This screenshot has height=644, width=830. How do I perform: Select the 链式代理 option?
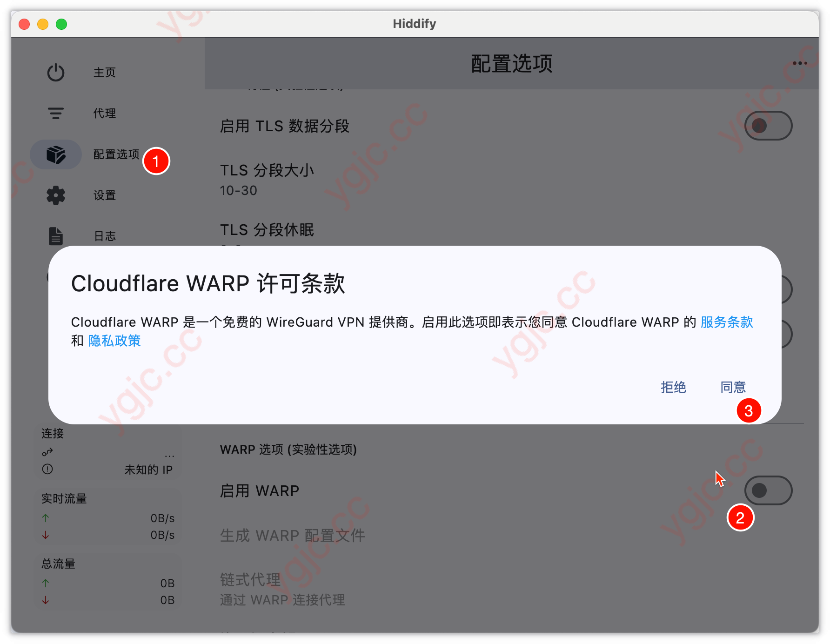[x=249, y=580]
